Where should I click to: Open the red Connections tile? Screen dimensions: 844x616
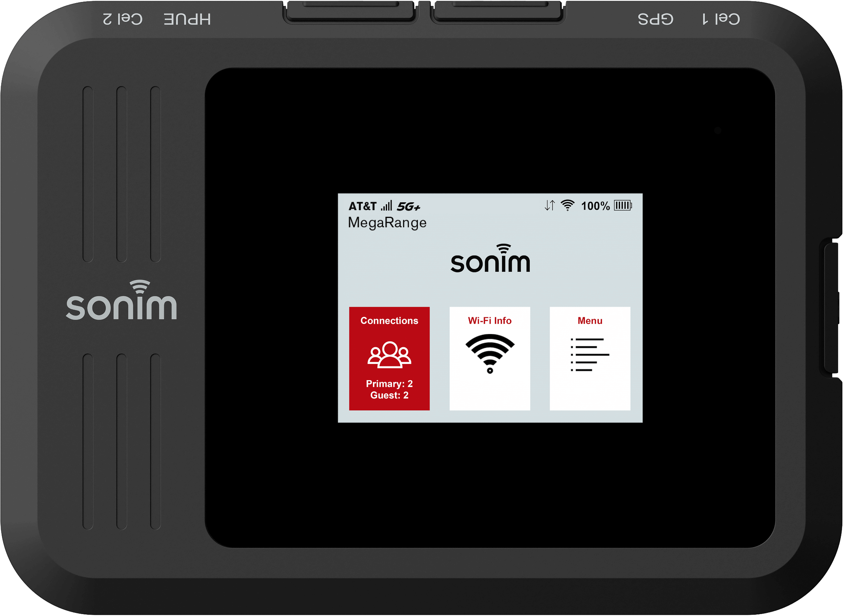click(x=389, y=358)
